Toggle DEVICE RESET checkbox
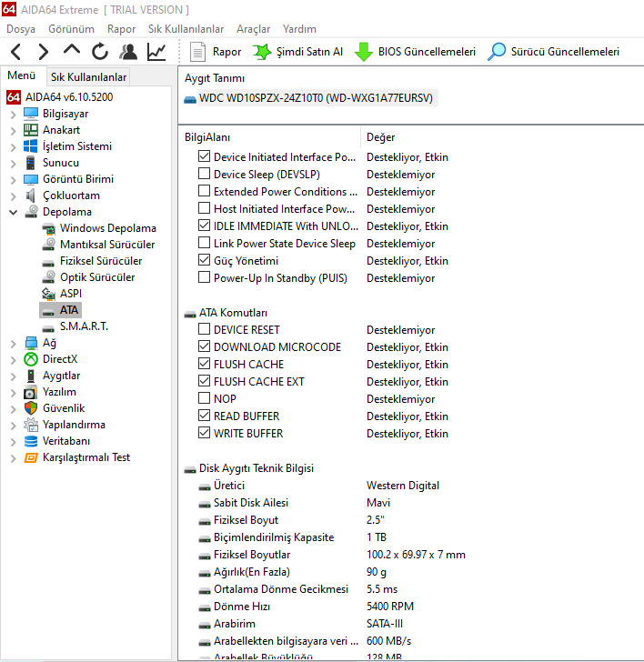This screenshot has height=662, width=644. coord(204,329)
